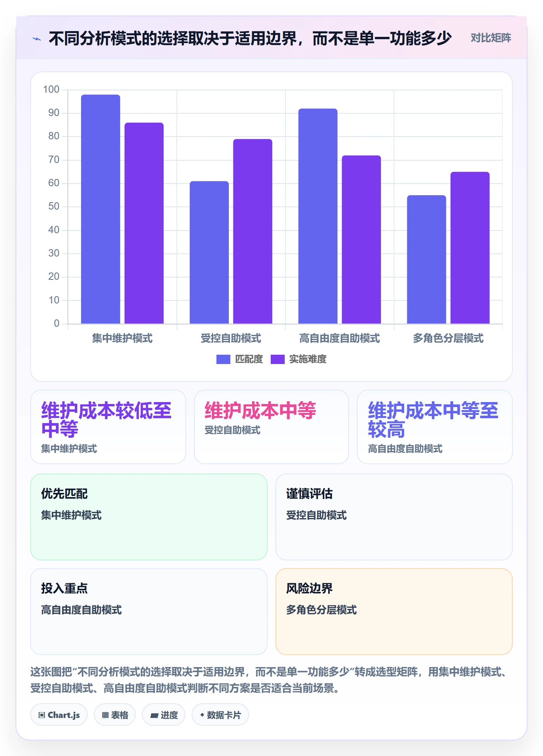543x756 pixels.
Task: Open the 维护成本中等至较高 data card
Action: (435, 427)
